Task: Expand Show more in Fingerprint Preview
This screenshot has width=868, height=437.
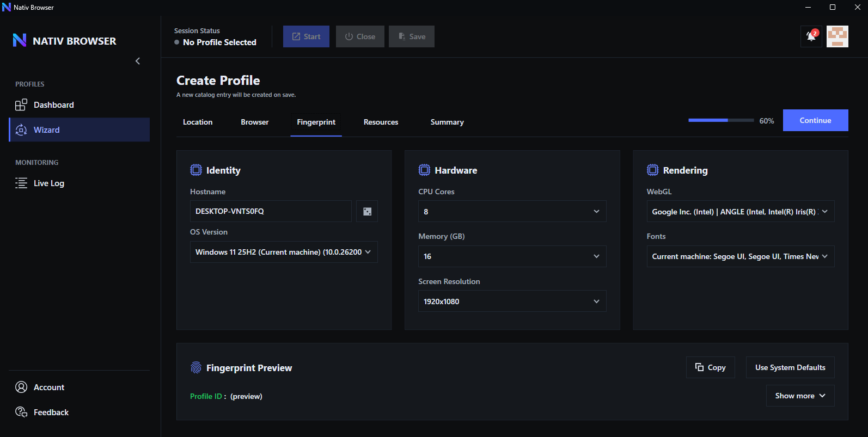Action: click(x=800, y=396)
